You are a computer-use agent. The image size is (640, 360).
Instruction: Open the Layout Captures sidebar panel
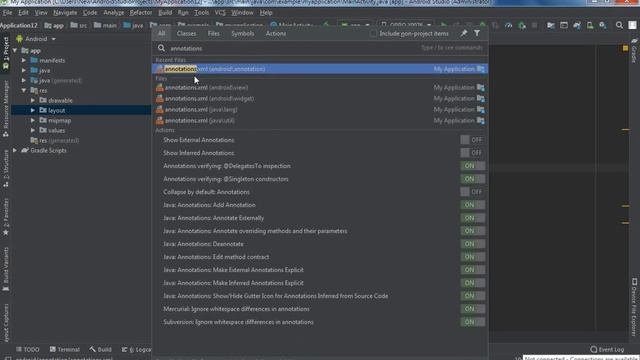tap(6, 322)
